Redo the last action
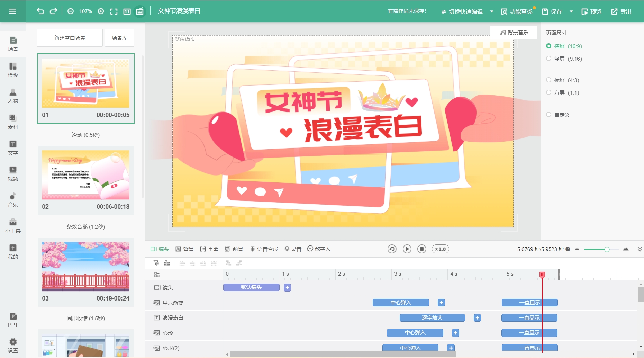Viewport: 644px width, 358px height. [x=53, y=11]
